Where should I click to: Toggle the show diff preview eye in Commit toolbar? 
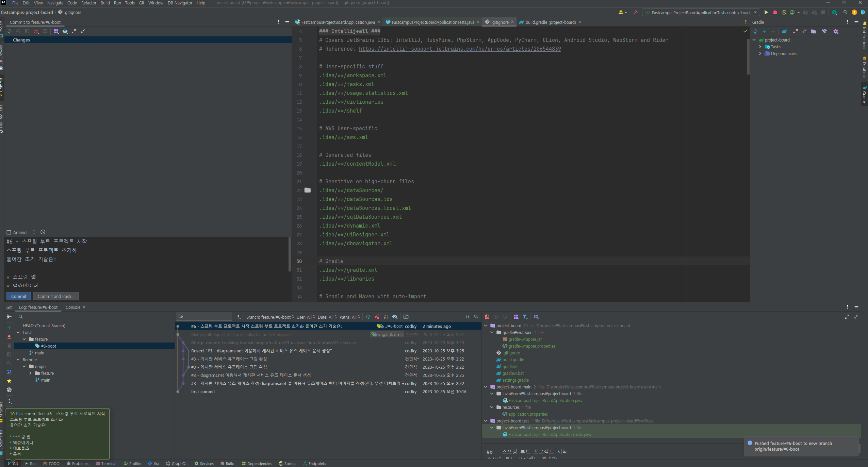point(65,31)
